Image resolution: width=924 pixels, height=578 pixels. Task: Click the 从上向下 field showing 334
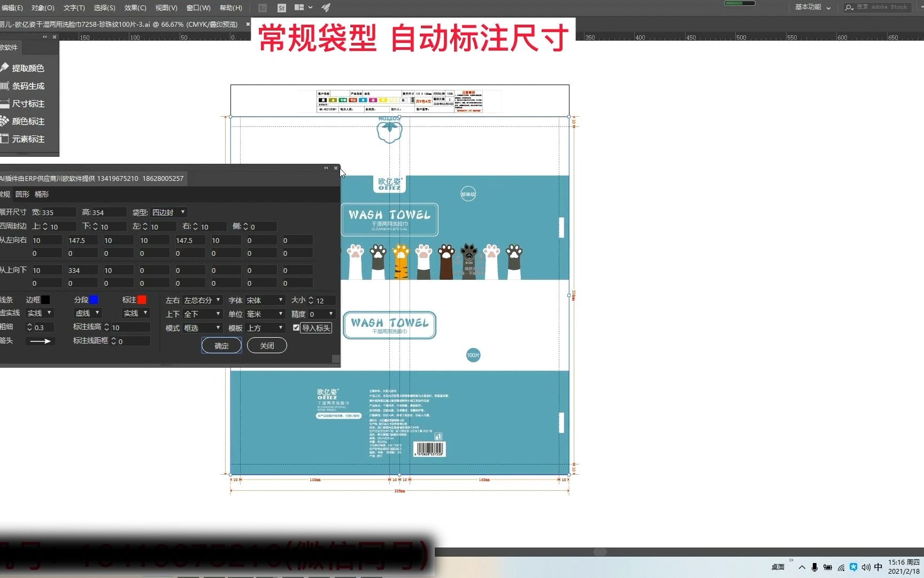[x=82, y=270]
